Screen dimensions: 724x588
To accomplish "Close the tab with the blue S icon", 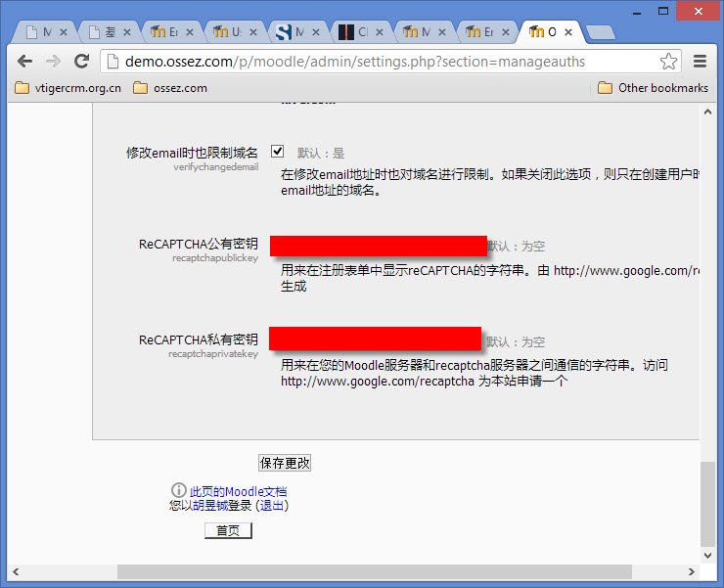I will [x=316, y=32].
